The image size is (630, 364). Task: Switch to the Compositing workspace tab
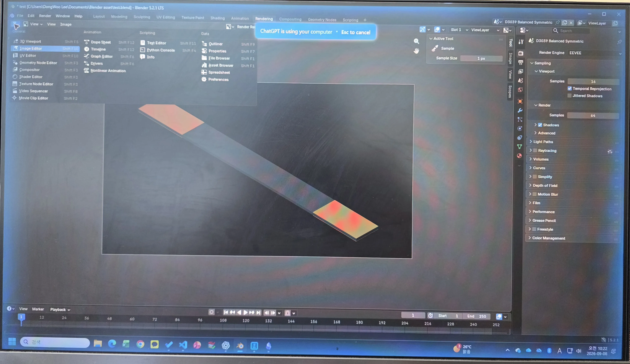(290, 19)
